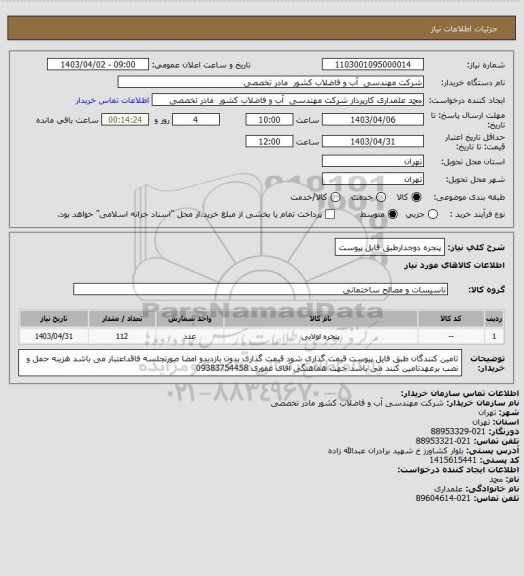Click the جزئیات اطلاعات نیاز header title
This screenshot has height=576, width=524.
point(464,29)
